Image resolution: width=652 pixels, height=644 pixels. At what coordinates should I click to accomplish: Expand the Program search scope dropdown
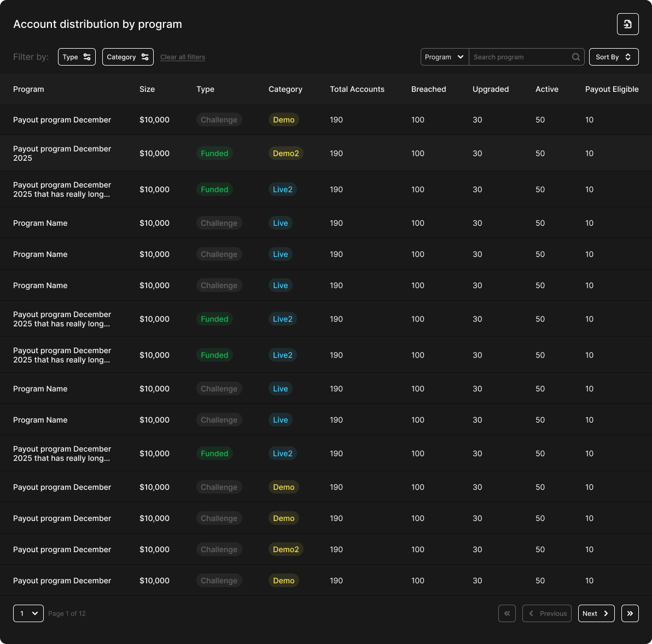click(x=444, y=57)
